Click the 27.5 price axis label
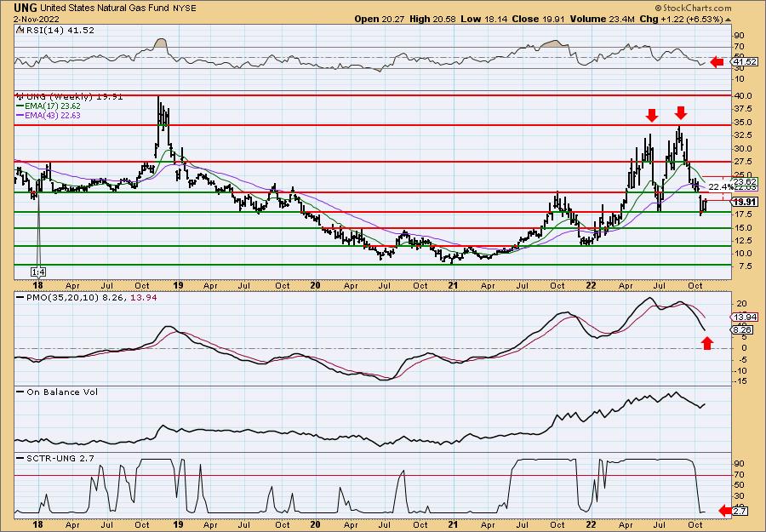Viewport: 766px width, 532px height. point(745,162)
